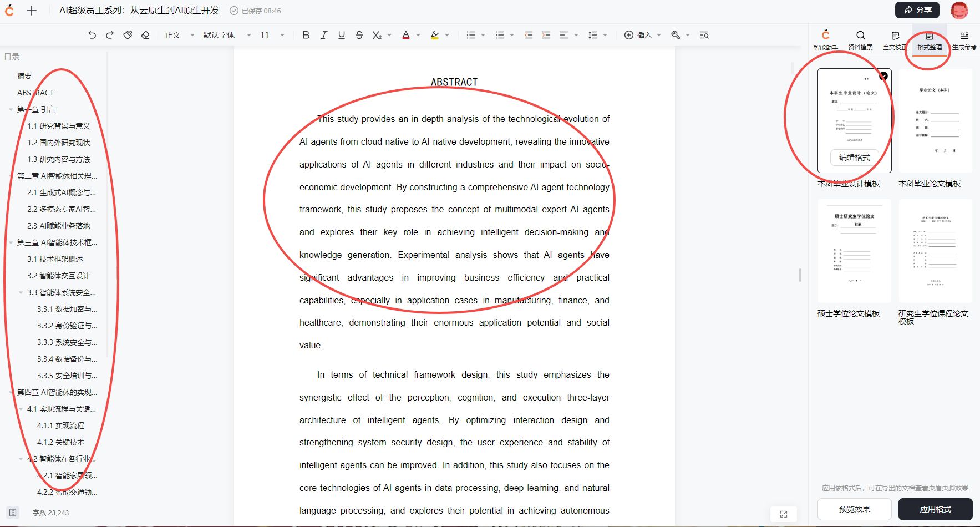This screenshot has width=980, height=527.
Task: Click the redo arrow icon
Action: pyautogui.click(x=110, y=35)
